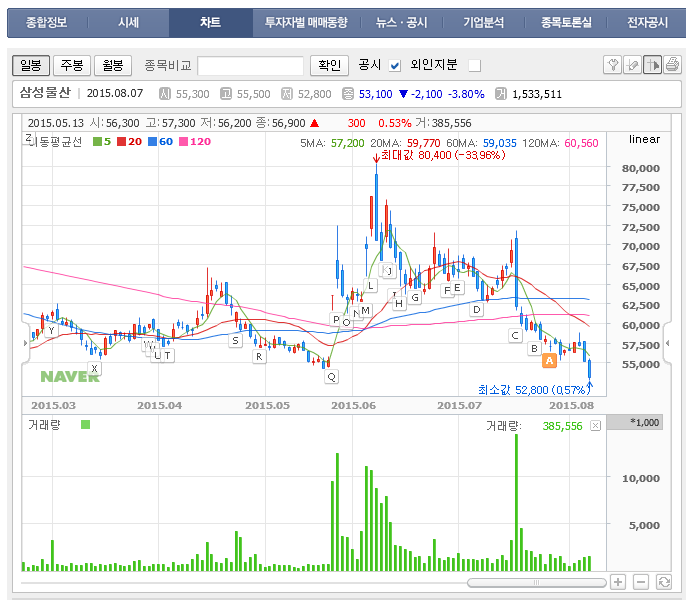
Task: Toggle the pink 120-day moving average swatch
Action: [x=184, y=141]
